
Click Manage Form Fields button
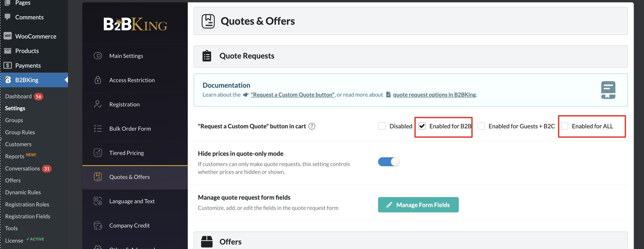[418, 205]
